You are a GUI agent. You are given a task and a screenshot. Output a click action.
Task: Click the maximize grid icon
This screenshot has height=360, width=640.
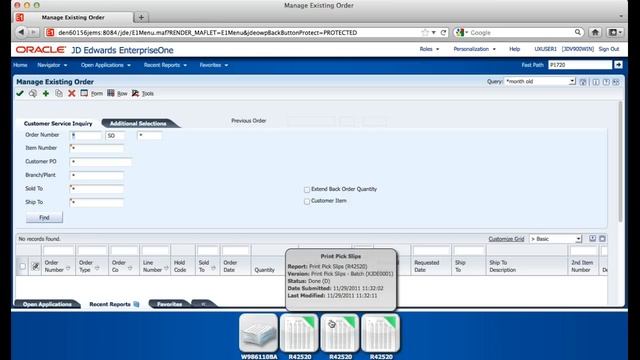click(602, 238)
